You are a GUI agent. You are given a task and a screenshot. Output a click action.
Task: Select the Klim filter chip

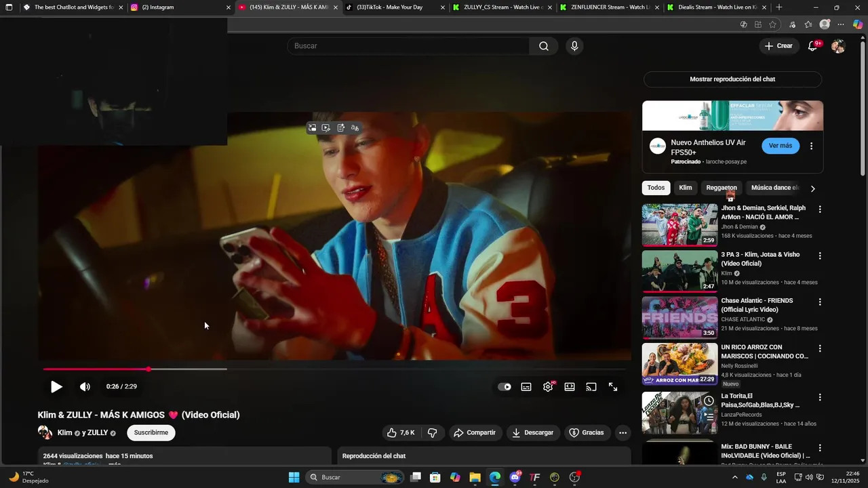(686, 188)
